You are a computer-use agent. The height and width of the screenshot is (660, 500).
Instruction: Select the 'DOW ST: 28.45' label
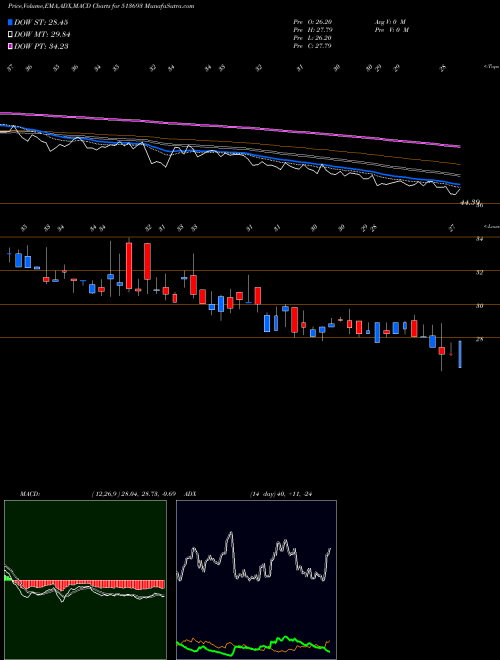point(41,22)
